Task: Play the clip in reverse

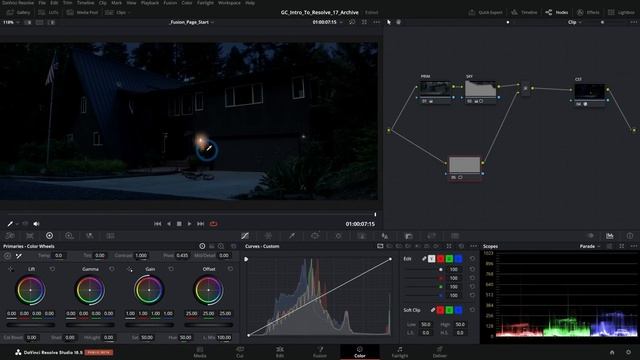Action: click(169, 224)
